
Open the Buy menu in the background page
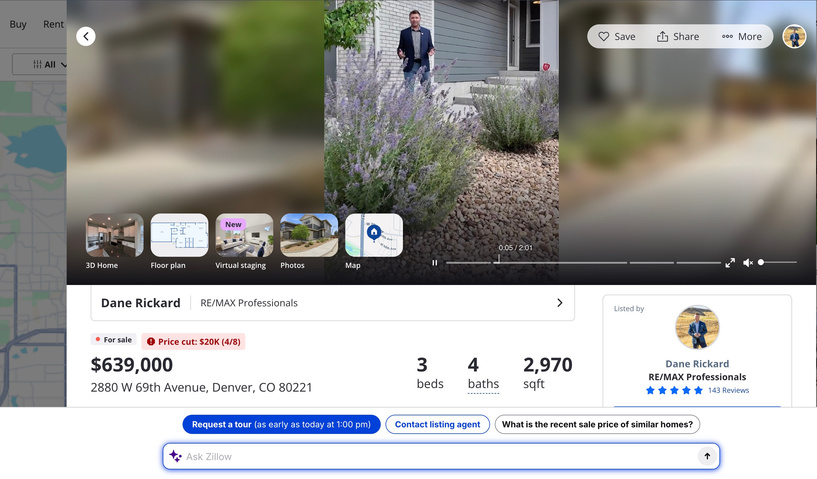(x=18, y=24)
